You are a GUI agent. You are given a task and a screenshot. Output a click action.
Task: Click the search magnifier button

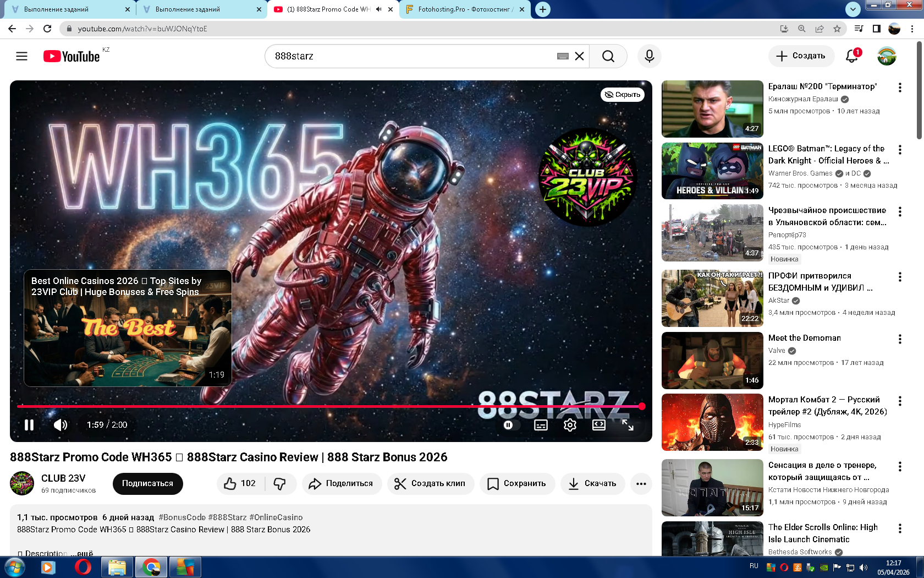pos(608,56)
